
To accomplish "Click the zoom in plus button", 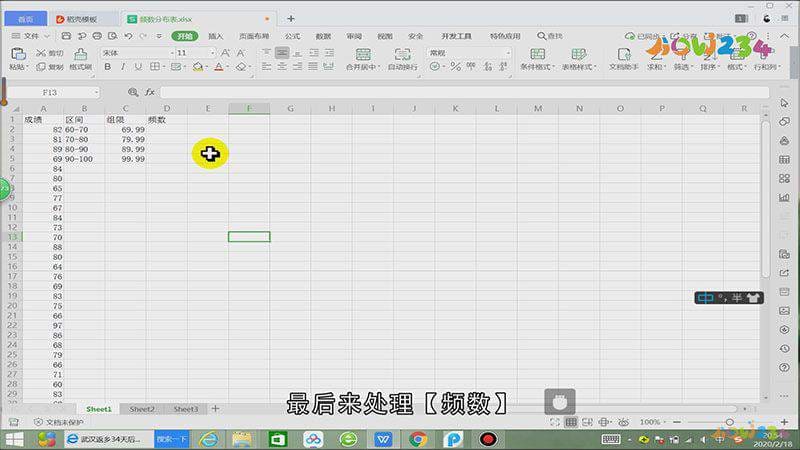I will pos(784,422).
